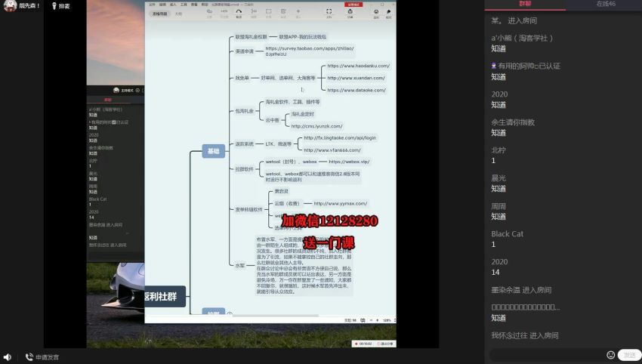Select the 思维导图 mind map mode tab

pyautogui.click(x=159, y=14)
